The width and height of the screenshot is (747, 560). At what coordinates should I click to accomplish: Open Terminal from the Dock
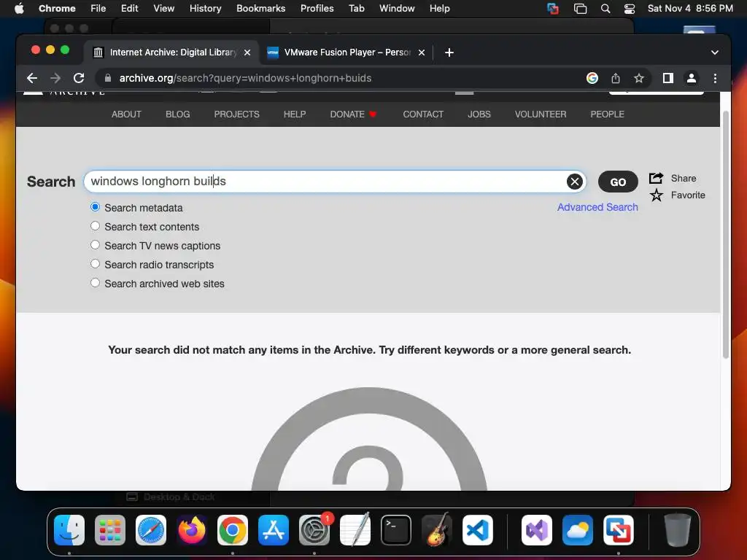396,530
